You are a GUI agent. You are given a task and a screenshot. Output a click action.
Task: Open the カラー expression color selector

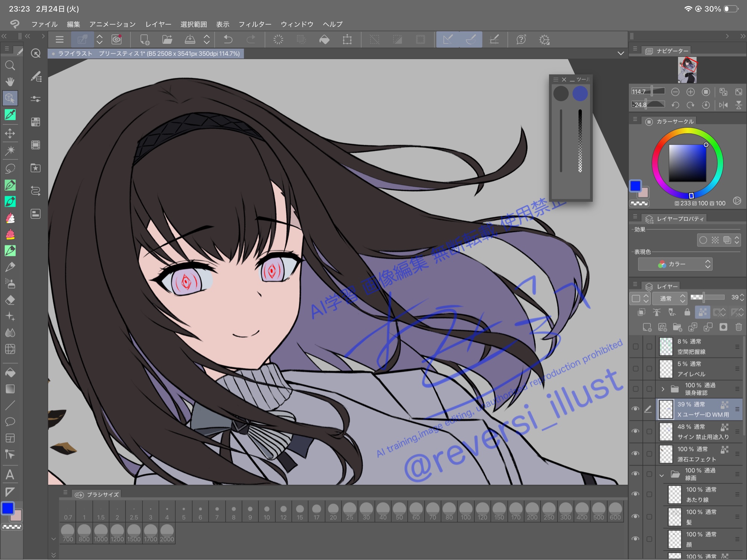click(675, 264)
